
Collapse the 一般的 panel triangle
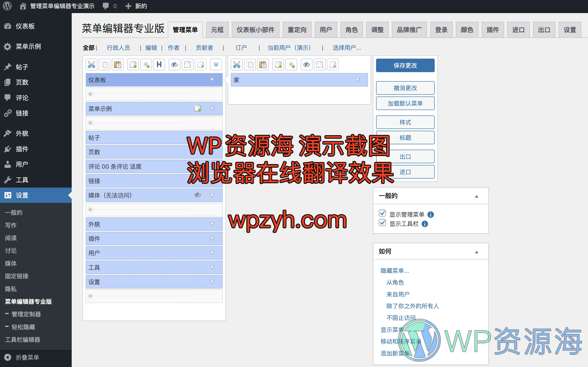(476, 196)
